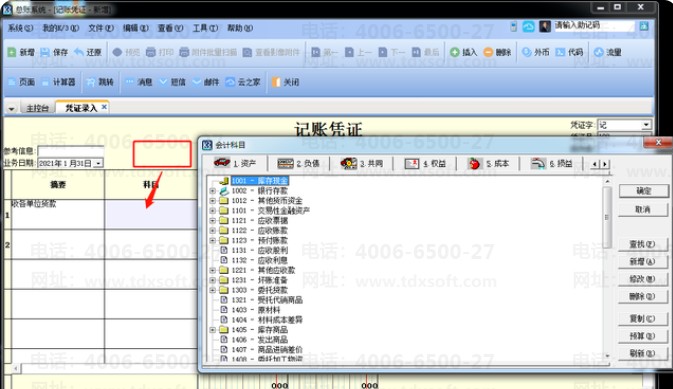
Task: Click 确定 in the 会计科目 dialog
Action: [643, 191]
